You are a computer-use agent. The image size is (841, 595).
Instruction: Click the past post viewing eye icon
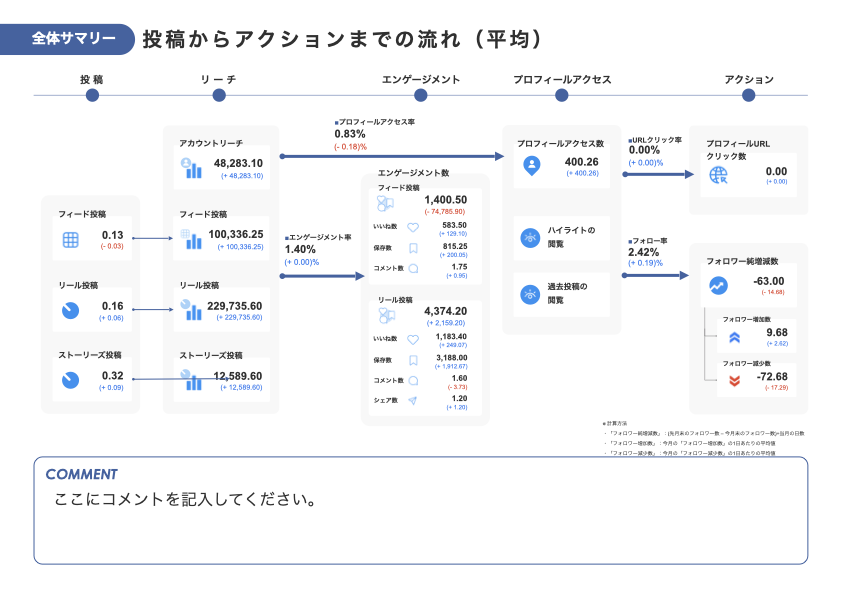tap(530, 294)
